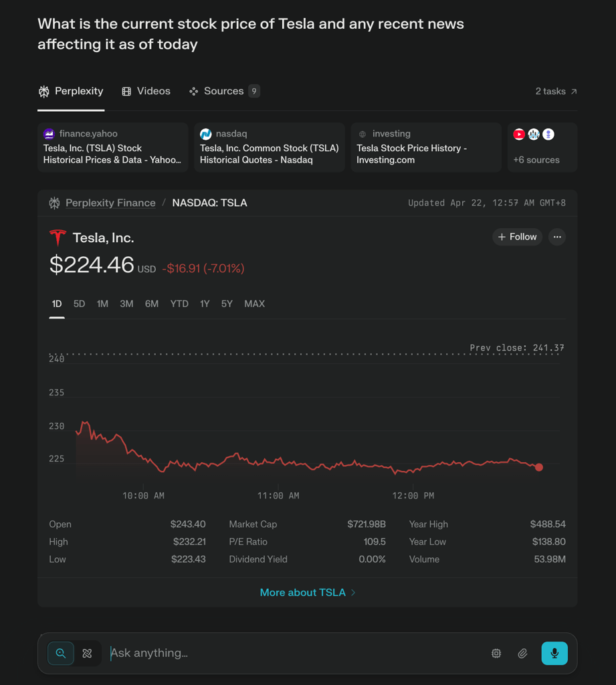Click the third purple source avatar icon

[548, 134]
